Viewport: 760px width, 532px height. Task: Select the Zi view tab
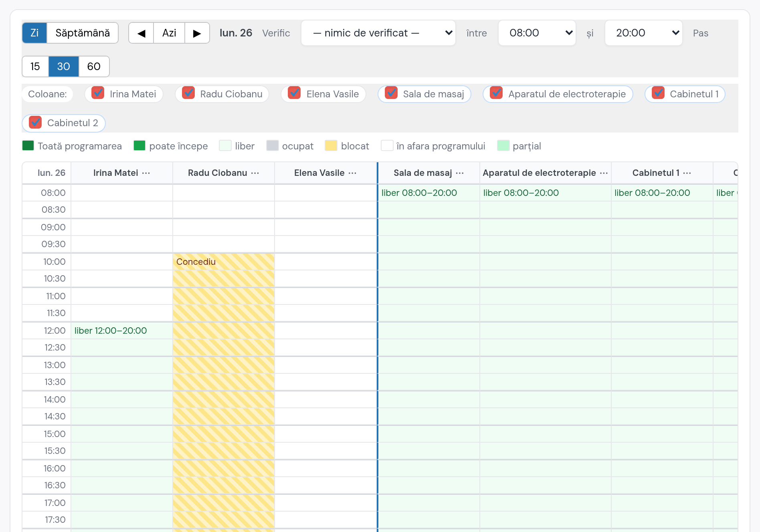(x=34, y=33)
